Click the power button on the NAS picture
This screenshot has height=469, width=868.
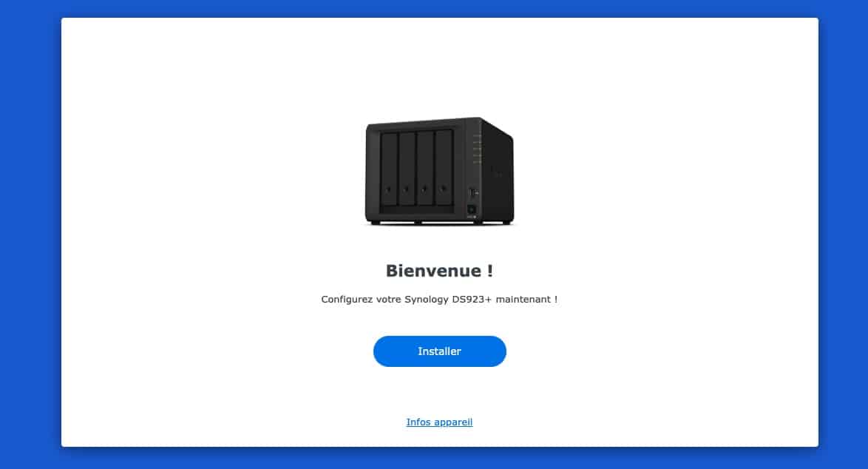472,209
